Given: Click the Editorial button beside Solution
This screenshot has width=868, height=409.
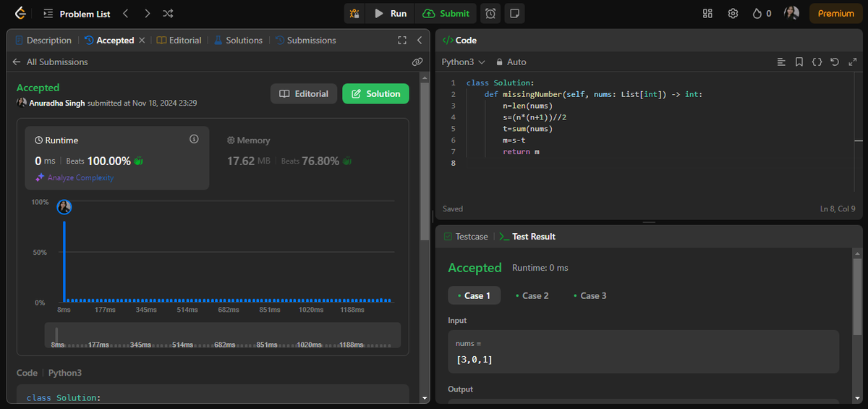Looking at the screenshot, I should 304,93.
